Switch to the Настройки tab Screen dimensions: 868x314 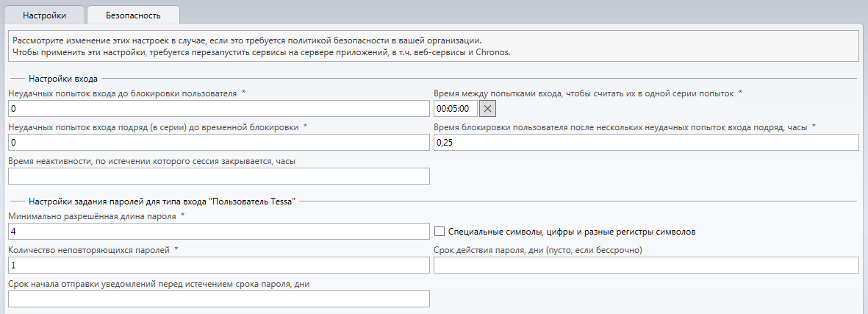pyautogui.click(x=45, y=15)
